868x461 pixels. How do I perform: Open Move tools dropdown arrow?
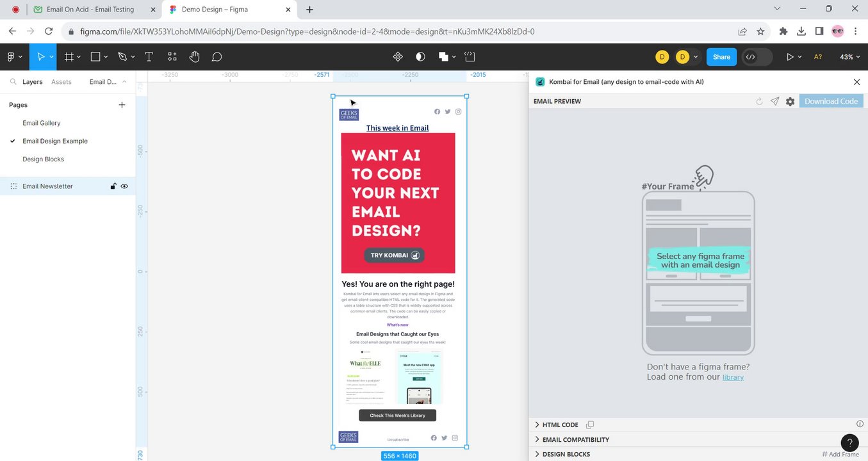[51, 57]
